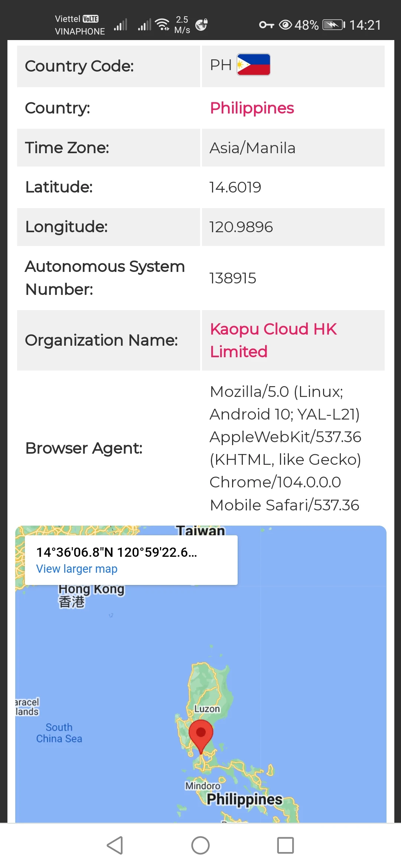Open Kaopu Cloud HK Limited link
The image size is (401, 868).
point(273,340)
